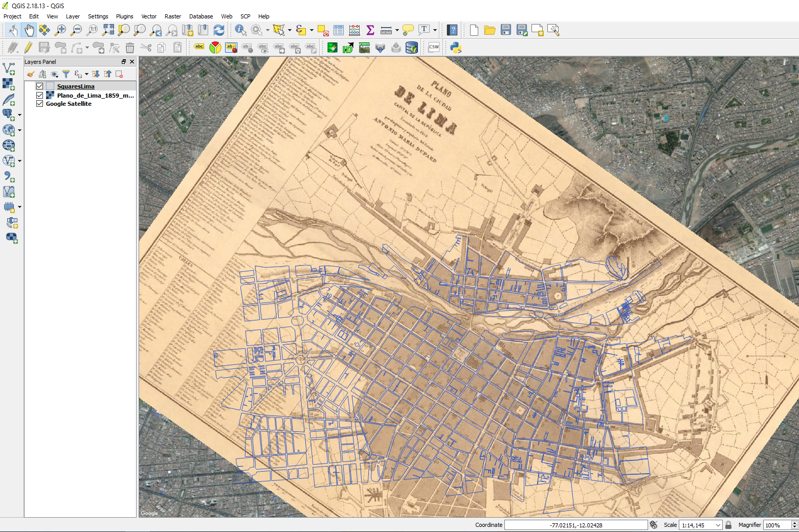
Task: Open the Project menu
Action: pos(12,16)
